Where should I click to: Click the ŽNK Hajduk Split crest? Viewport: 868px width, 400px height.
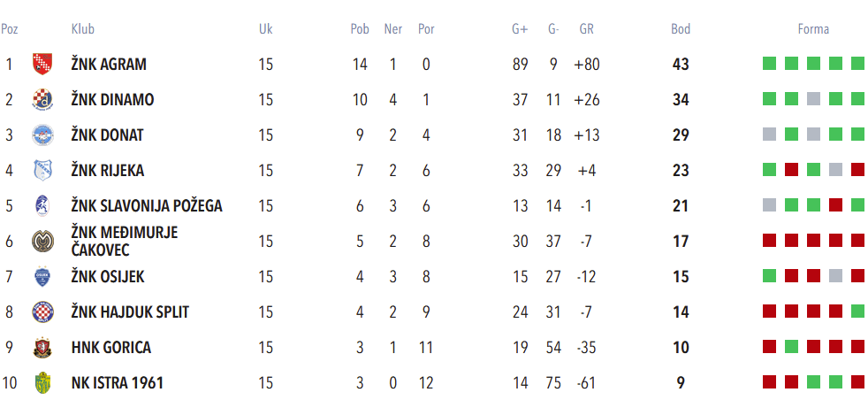pos(42,312)
